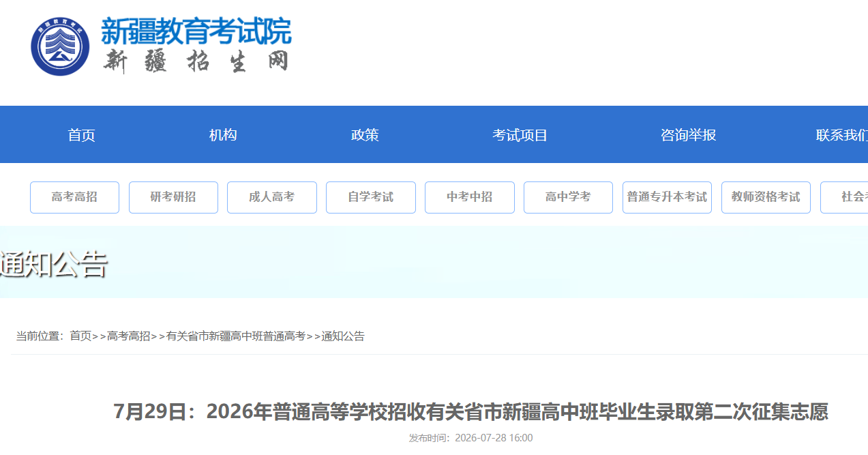Click the 发布时间 2026-07-28 16:00 text
This screenshot has height=455, width=868.
pos(470,438)
